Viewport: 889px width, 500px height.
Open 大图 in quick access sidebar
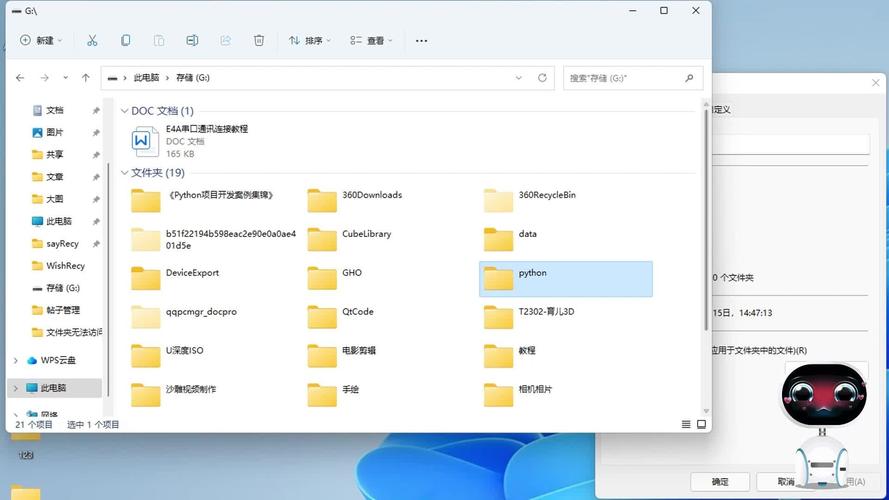pyautogui.click(x=57, y=199)
